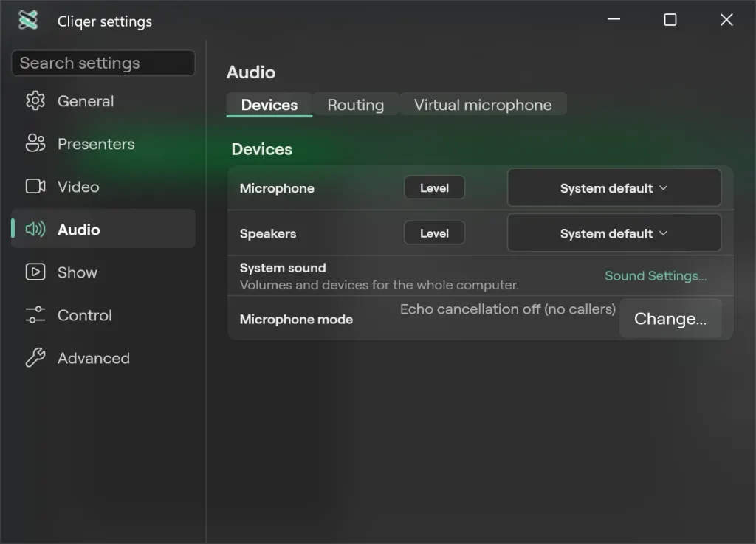Open the Presenters section
756x544 pixels.
pyautogui.click(x=103, y=144)
